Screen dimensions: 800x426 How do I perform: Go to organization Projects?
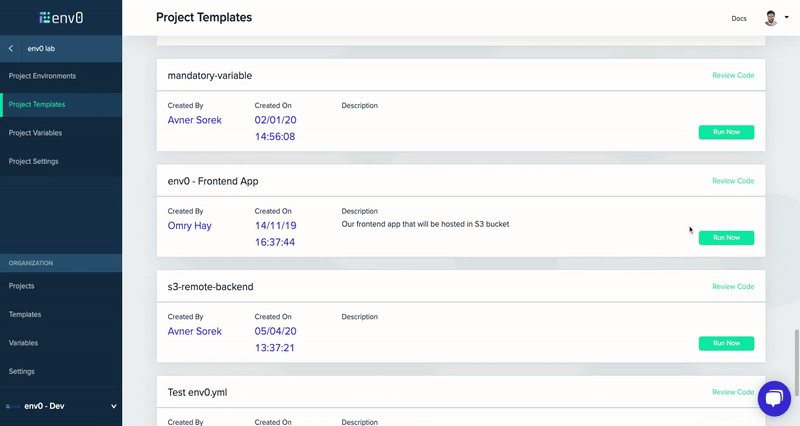pos(22,286)
